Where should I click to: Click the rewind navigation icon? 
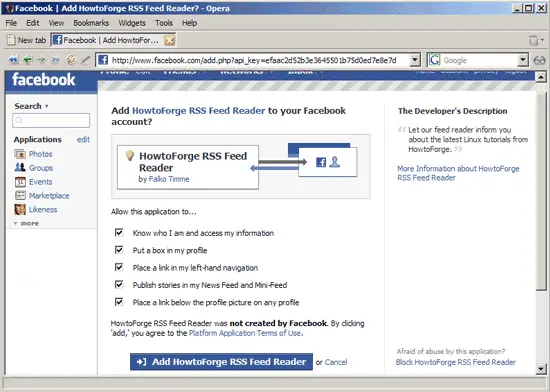click(13, 60)
